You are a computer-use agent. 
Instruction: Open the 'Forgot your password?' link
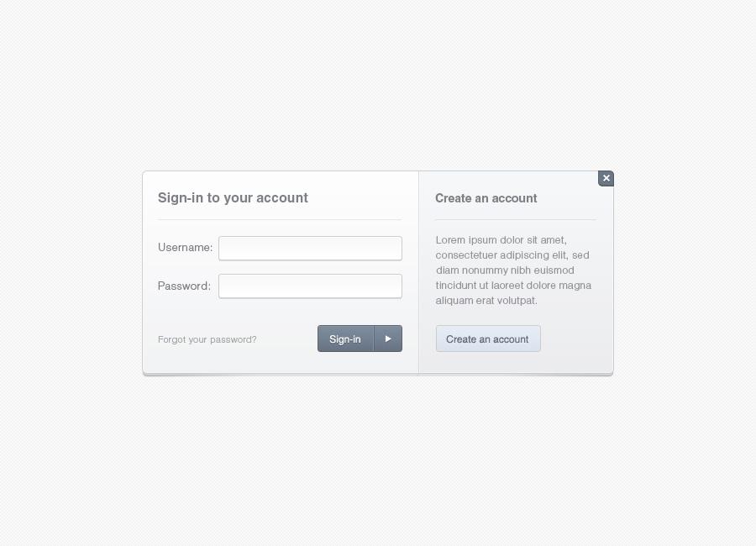[x=207, y=339]
